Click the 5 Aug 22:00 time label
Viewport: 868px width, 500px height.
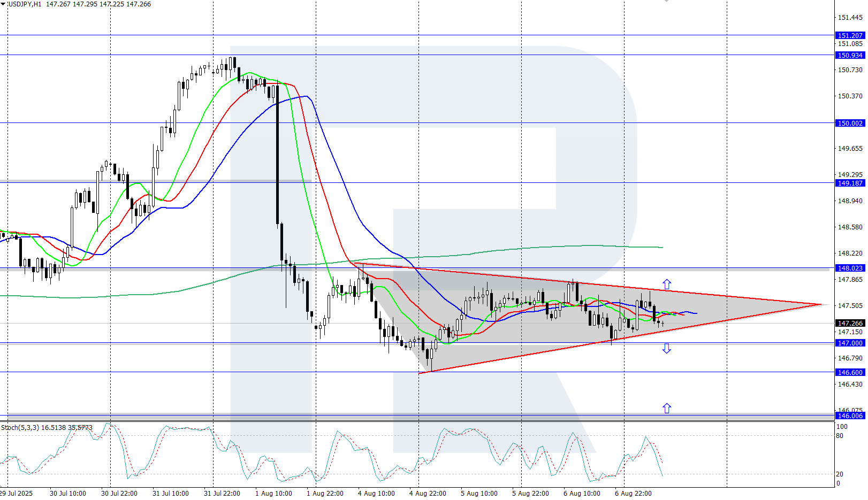click(x=530, y=493)
